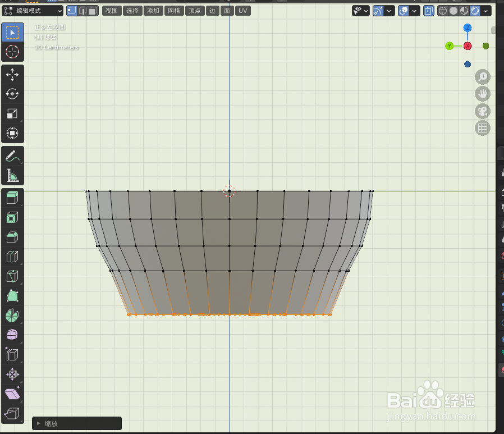The height and width of the screenshot is (434, 504).
Task: Click the green Y axis gizmo handle
Action: point(450,46)
